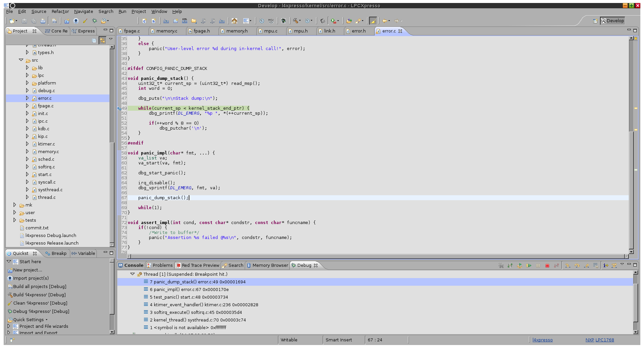Click the Step Return debug icon
Screen dimensions: 644x350
click(x=586, y=265)
